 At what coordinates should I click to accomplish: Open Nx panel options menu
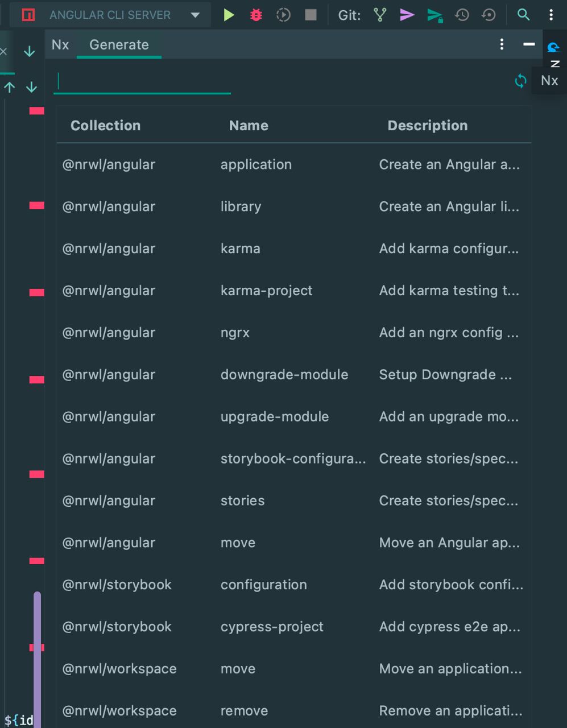(x=502, y=44)
